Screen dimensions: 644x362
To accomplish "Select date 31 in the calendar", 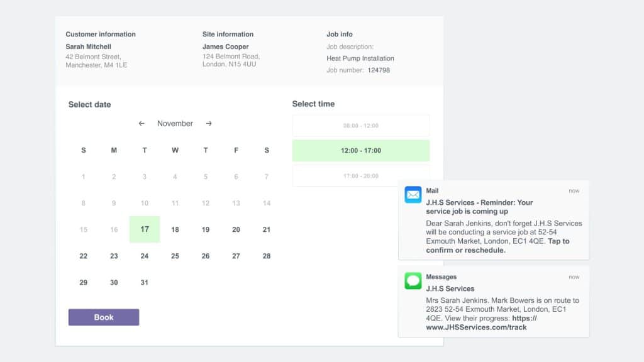I will [x=144, y=282].
